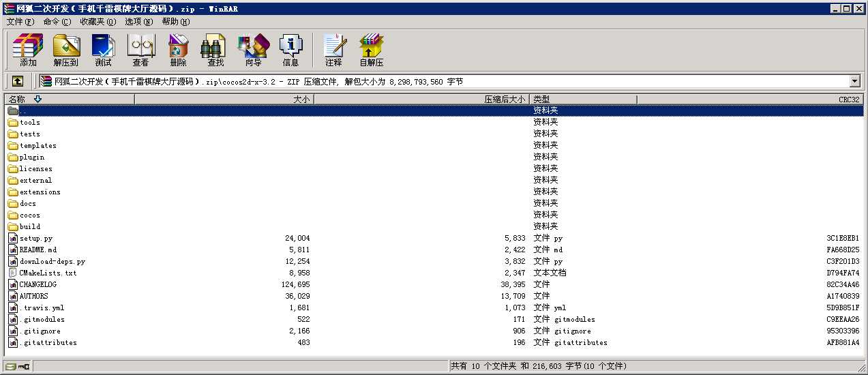Sort by the CRC32 column header
868x375 pixels.
750,100
